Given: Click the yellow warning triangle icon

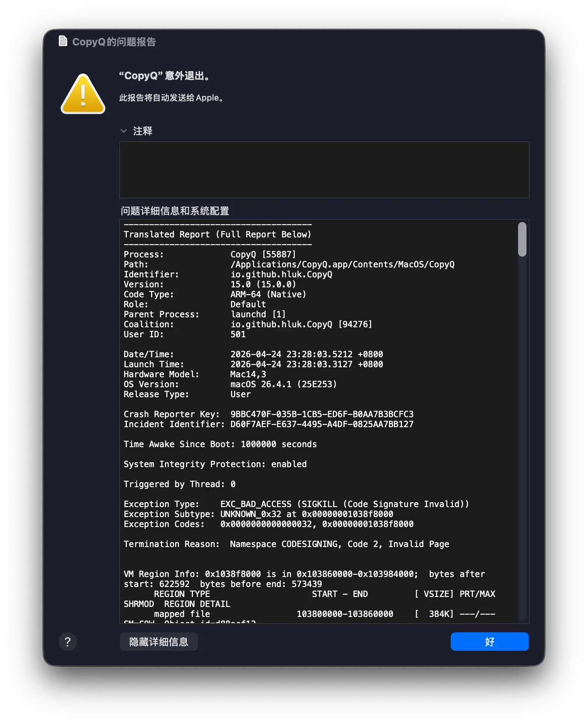Looking at the screenshot, I should coord(83,94).
